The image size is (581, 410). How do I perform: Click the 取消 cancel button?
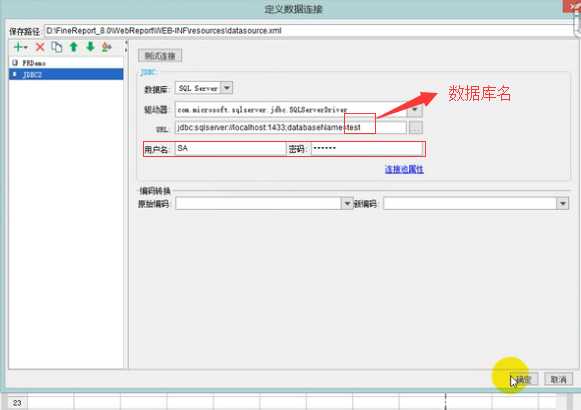tap(558, 380)
